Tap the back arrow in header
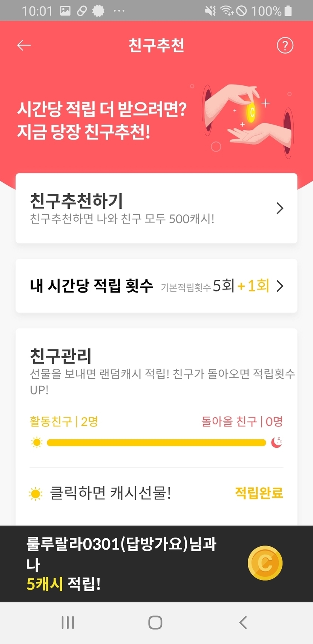The width and height of the screenshot is (313, 644). tap(24, 45)
